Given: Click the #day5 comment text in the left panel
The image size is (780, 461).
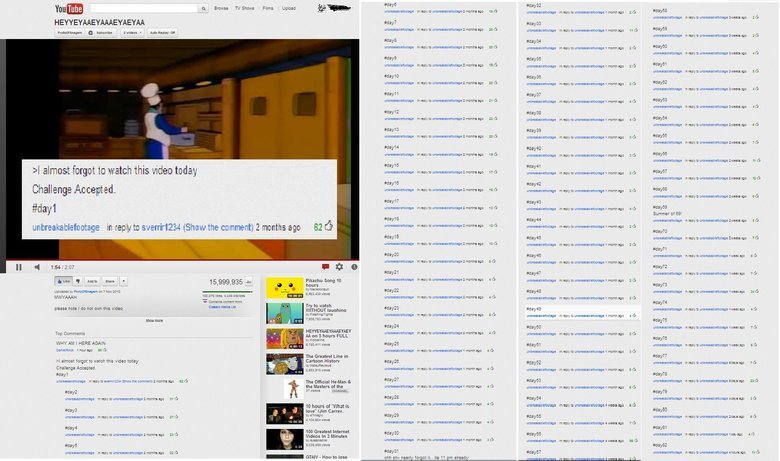Looking at the screenshot, I should coord(71,446).
